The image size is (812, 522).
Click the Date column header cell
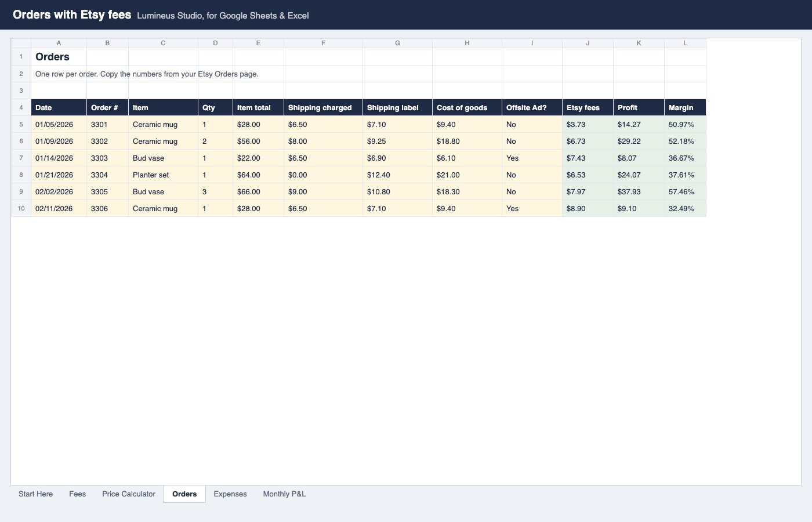click(59, 108)
